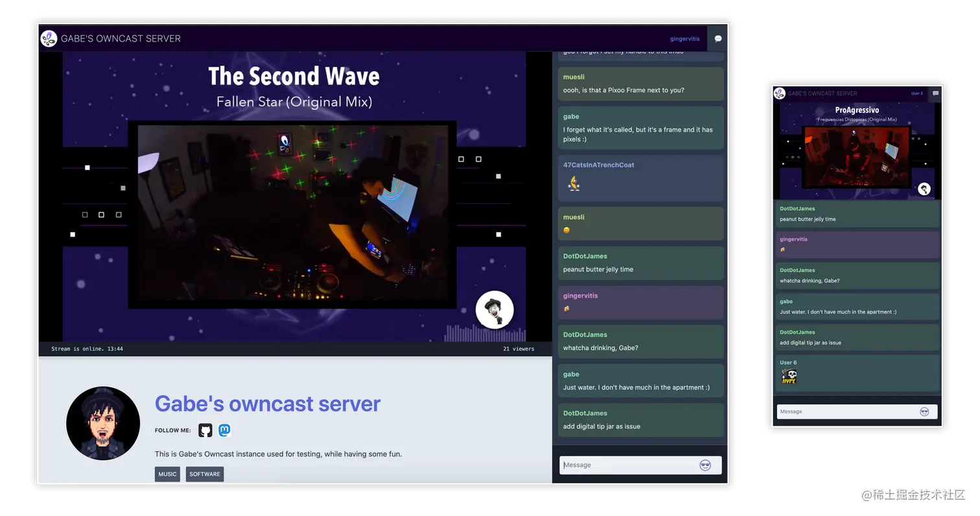Open GitHub follow link icon

pyautogui.click(x=205, y=430)
